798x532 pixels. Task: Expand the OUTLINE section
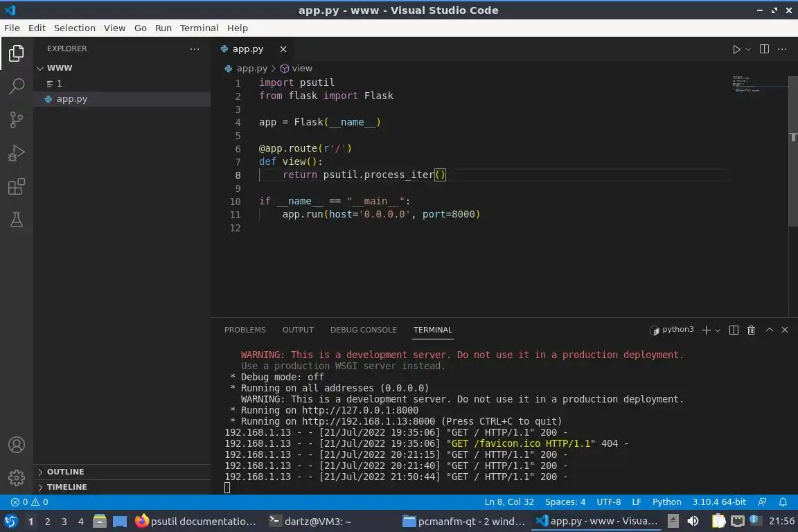[x=122, y=472]
